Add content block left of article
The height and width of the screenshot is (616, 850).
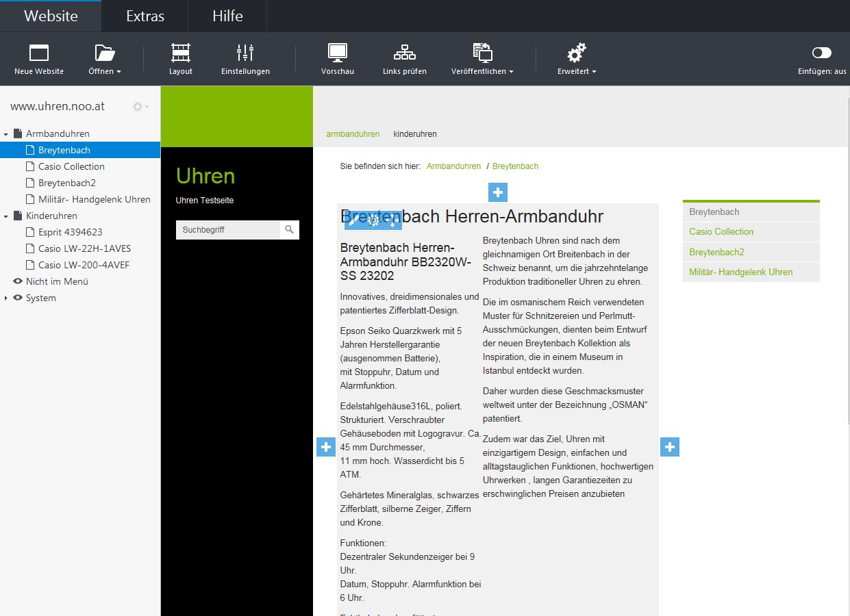pyautogui.click(x=326, y=447)
